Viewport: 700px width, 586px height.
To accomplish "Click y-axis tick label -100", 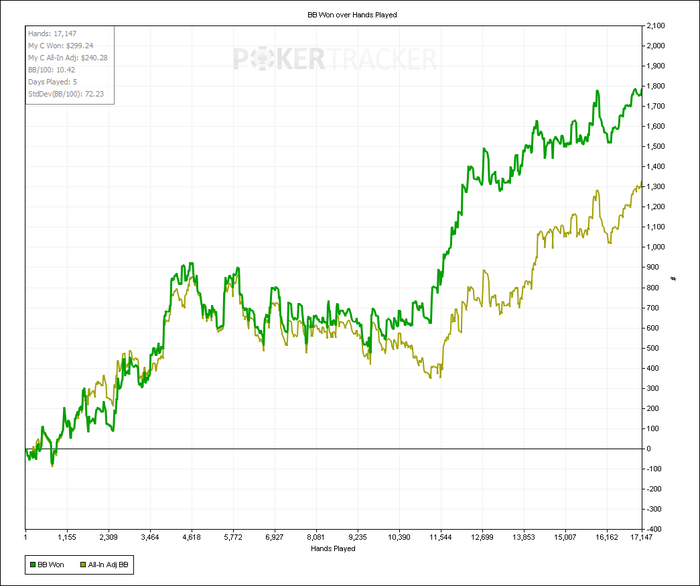I will coord(654,469).
